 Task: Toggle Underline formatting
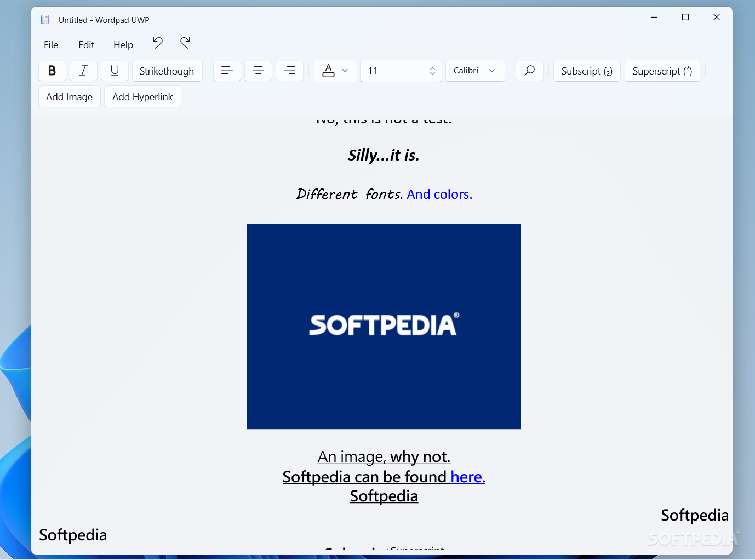115,71
